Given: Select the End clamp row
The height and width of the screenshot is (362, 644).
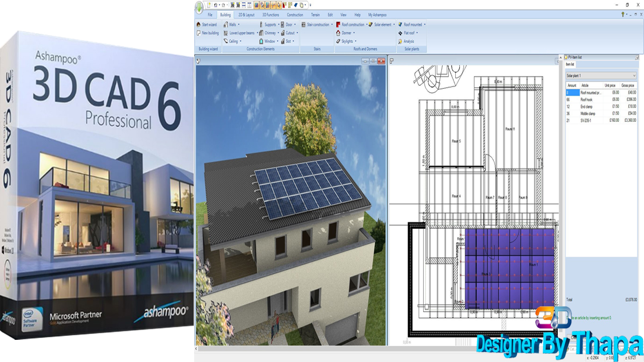Looking at the screenshot, I should click(601, 107).
